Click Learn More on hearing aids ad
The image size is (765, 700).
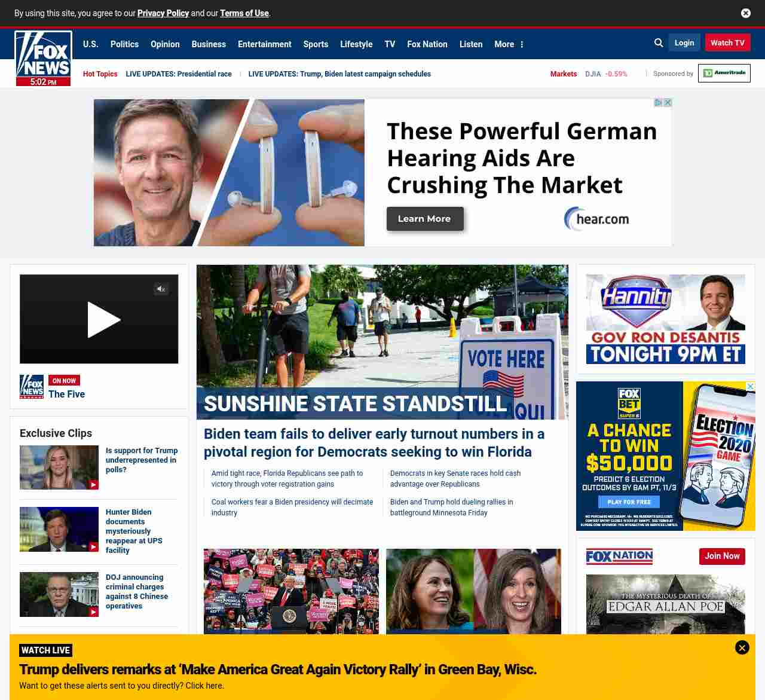point(424,219)
